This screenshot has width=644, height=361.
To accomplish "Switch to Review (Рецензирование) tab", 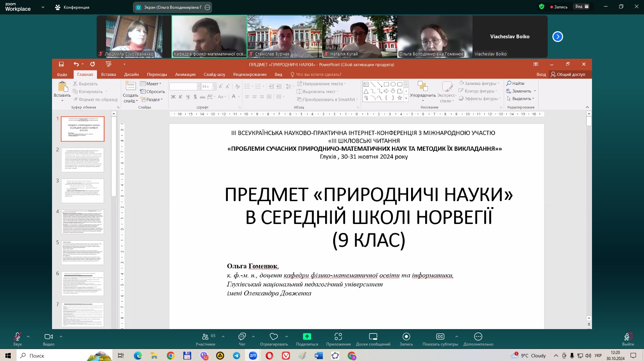I will [x=250, y=75].
